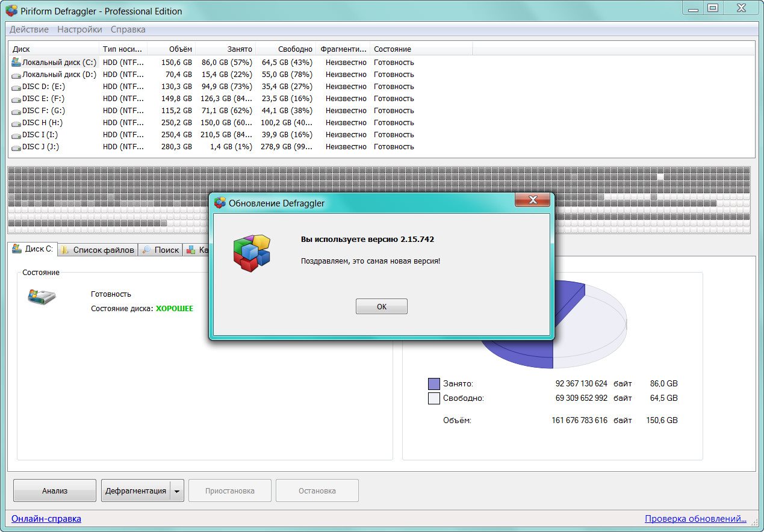
Task: Pick the DISC F: (G:) drive icon
Action: pos(16,111)
